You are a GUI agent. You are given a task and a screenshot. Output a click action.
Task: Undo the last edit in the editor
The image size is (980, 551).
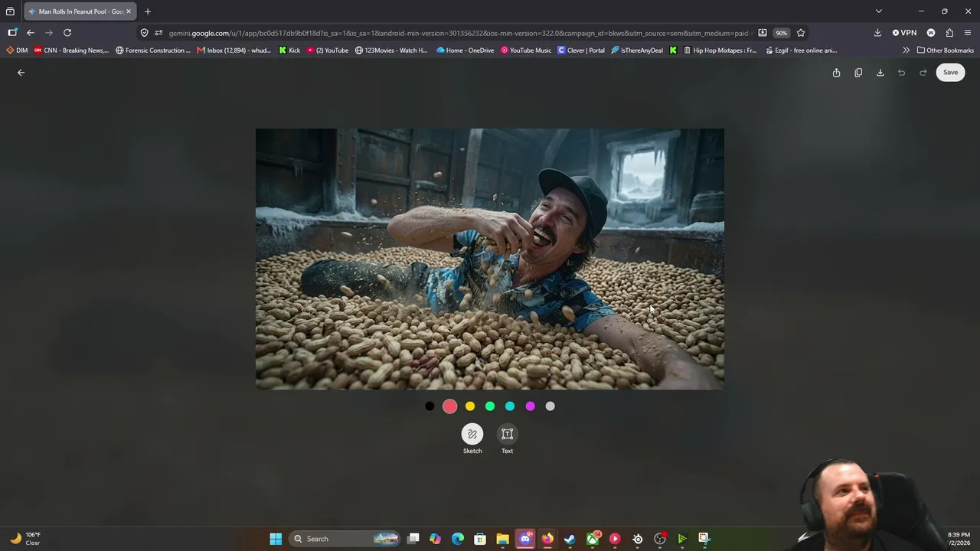902,73
